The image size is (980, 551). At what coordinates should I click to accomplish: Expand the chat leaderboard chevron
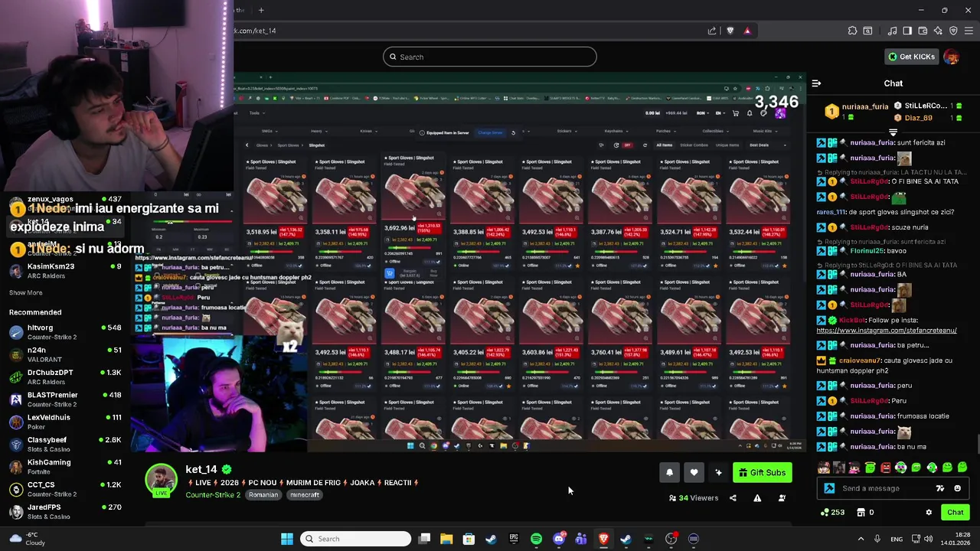pos(893,131)
